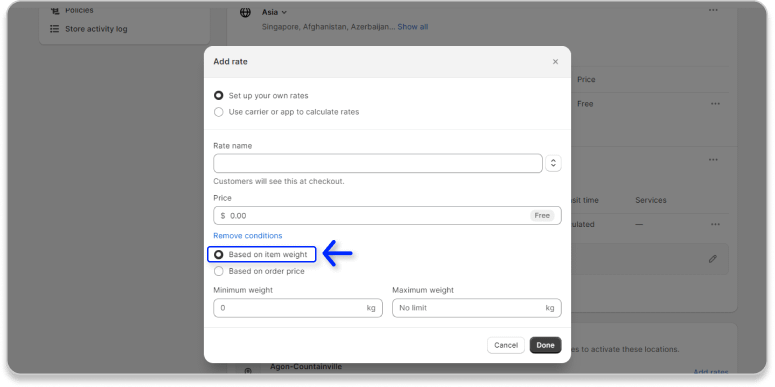This screenshot has height=387, width=775.
Task: Click the Maximum weight field
Action: click(x=476, y=308)
